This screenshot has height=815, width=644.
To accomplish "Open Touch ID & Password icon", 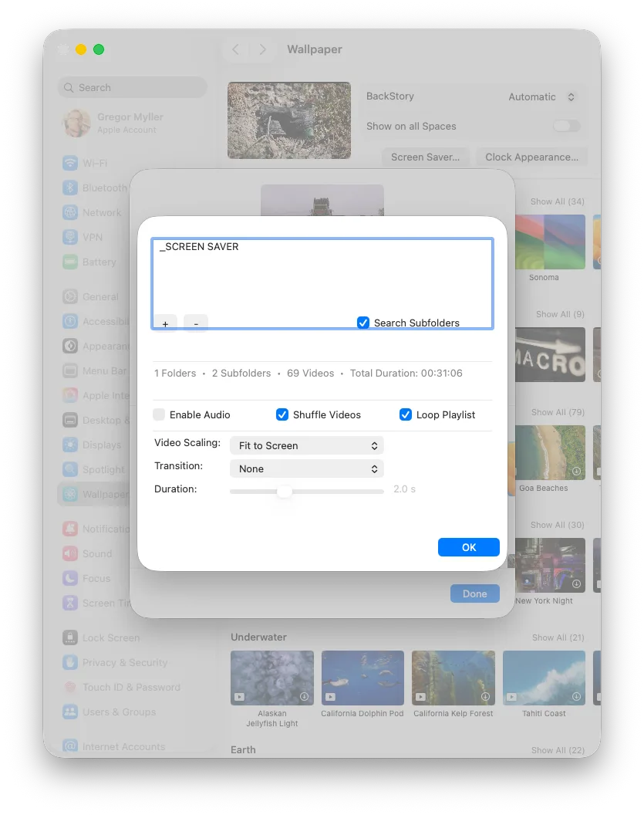I will point(70,687).
